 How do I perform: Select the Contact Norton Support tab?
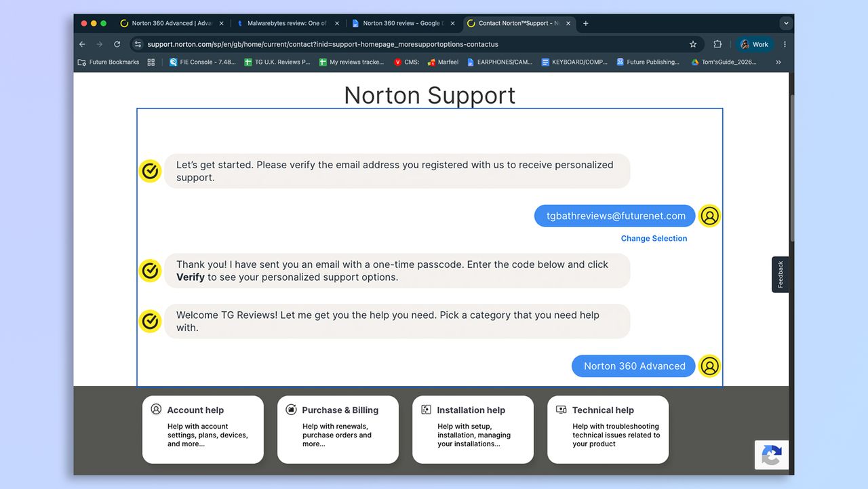[518, 23]
